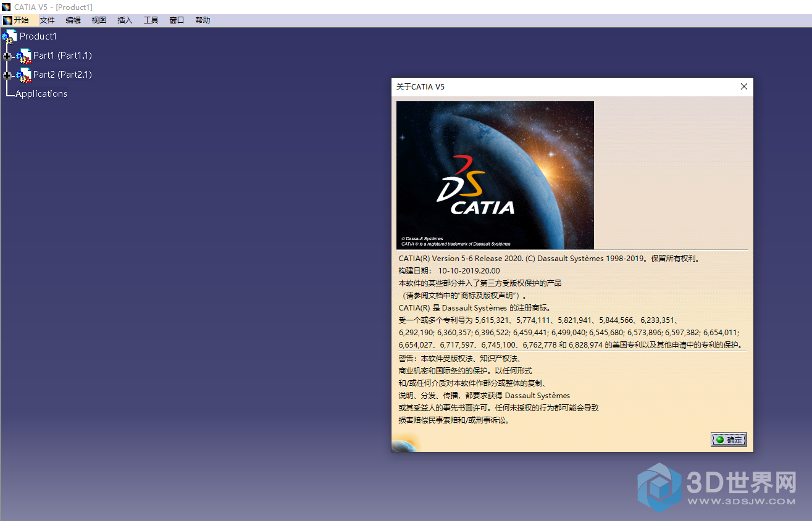
Task: Click the CATIA(R) Version 5-6 Release line
Action: [550, 259]
